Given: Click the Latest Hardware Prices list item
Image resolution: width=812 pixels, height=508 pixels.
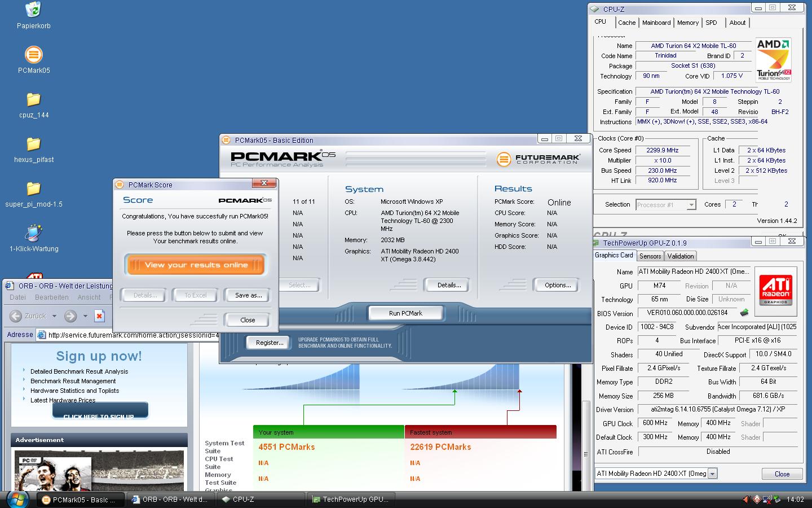Looking at the screenshot, I should (x=63, y=400).
